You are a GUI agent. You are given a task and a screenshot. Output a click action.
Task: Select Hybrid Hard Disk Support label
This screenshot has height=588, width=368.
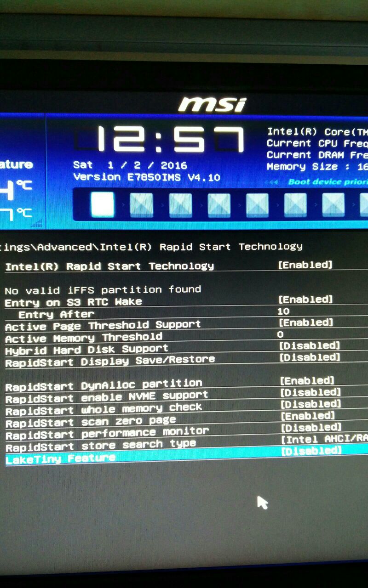click(86, 350)
